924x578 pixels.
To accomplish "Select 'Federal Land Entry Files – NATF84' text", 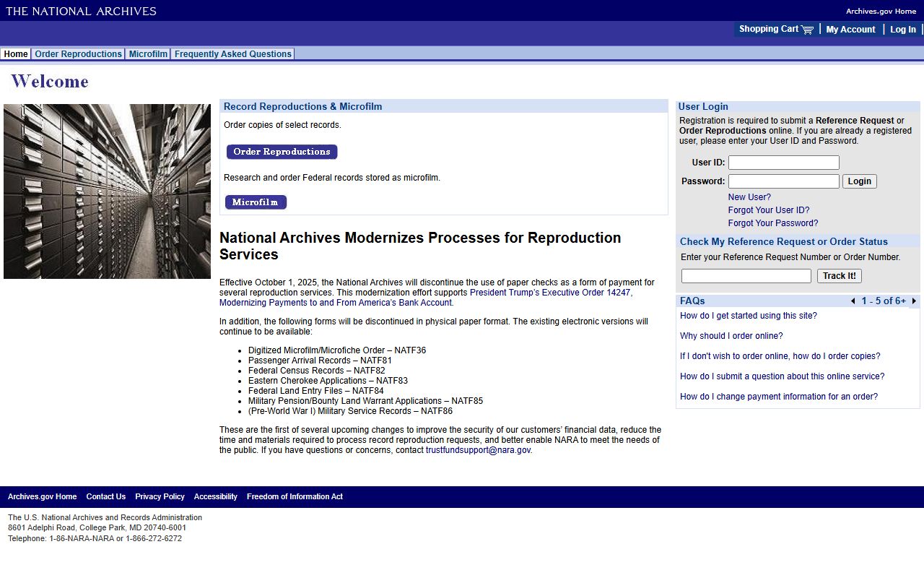I will pyautogui.click(x=316, y=391).
